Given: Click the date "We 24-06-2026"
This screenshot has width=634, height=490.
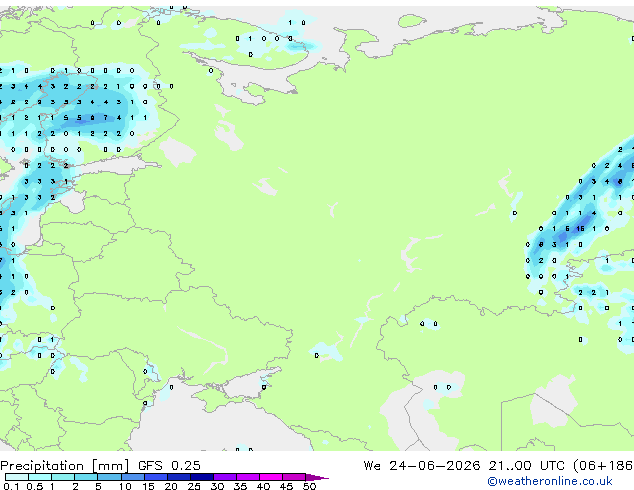Looking at the screenshot, I should 422,466.
